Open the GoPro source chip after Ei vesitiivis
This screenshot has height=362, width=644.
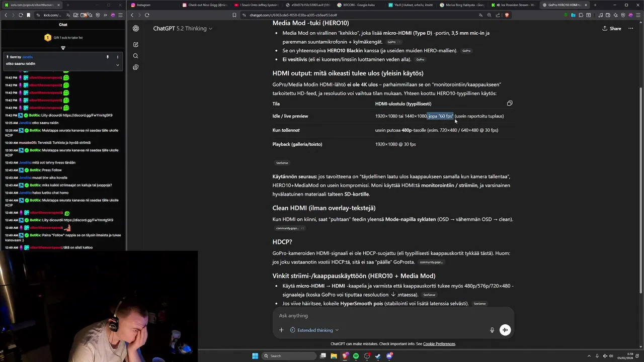tap(420, 60)
